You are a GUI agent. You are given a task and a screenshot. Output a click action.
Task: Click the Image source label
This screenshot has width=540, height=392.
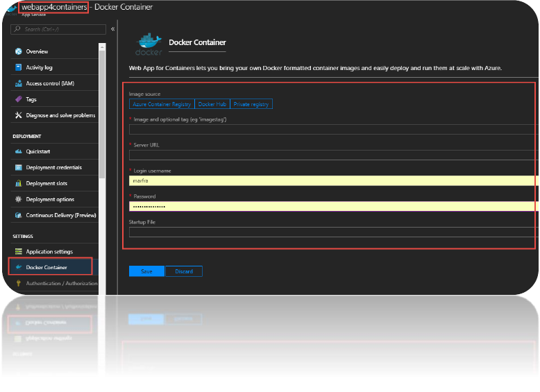coord(144,94)
